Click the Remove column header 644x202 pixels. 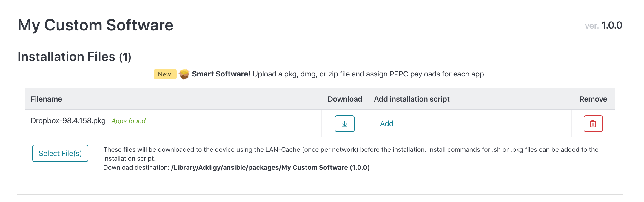[593, 99]
